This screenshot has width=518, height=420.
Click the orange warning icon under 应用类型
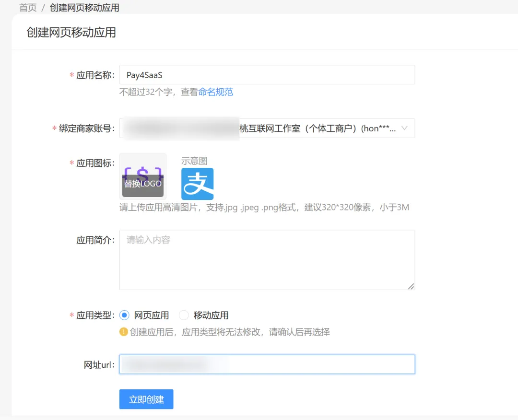tap(124, 332)
